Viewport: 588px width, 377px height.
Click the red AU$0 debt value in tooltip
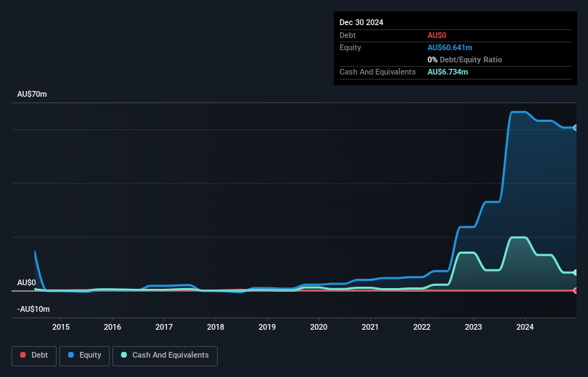click(x=437, y=35)
